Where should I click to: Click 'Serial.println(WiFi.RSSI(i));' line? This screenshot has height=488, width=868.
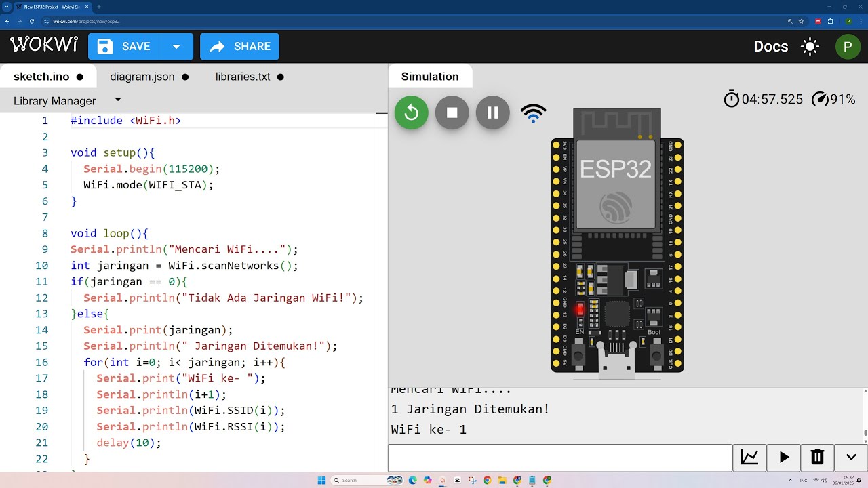191,426
